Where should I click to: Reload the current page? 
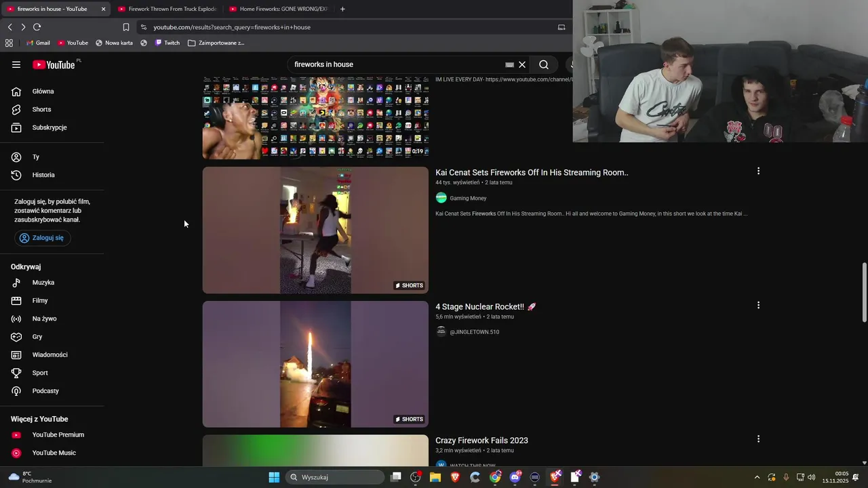pyautogui.click(x=37, y=27)
